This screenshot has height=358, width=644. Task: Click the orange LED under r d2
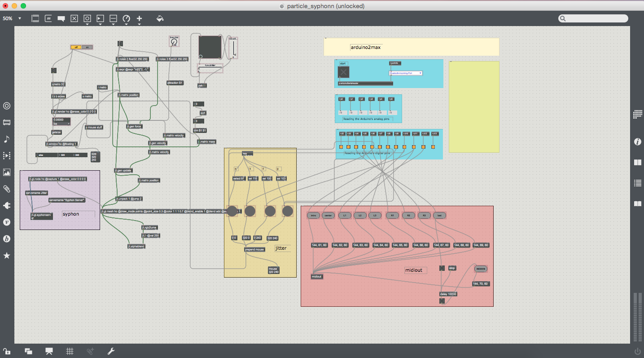point(341,147)
